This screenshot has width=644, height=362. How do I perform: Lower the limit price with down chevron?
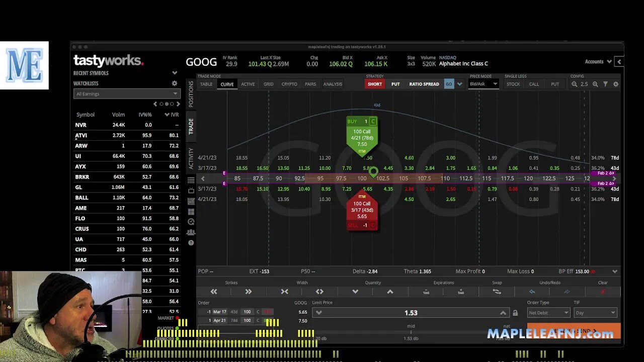pyautogui.click(x=318, y=313)
